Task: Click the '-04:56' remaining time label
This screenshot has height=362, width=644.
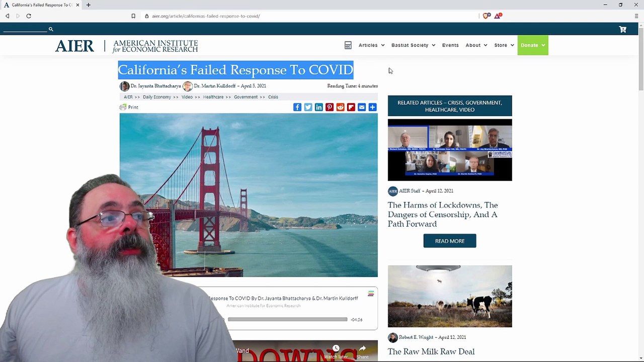Action: (x=356, y=320)
